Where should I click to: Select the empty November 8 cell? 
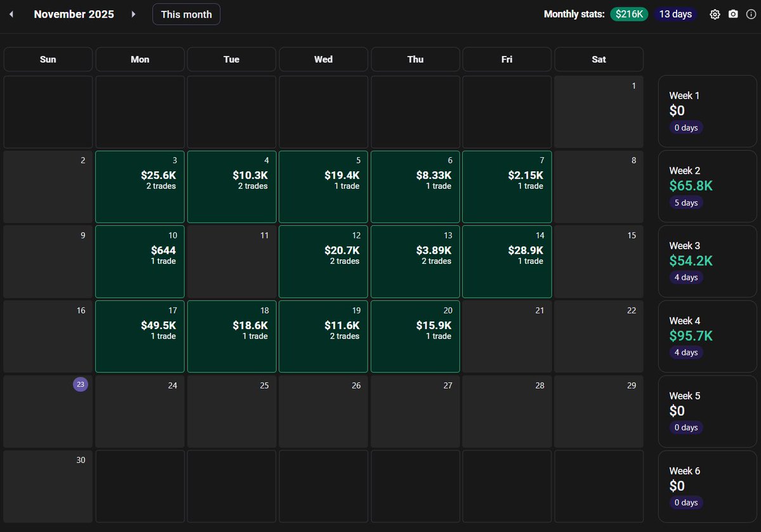tap(599, 186)
